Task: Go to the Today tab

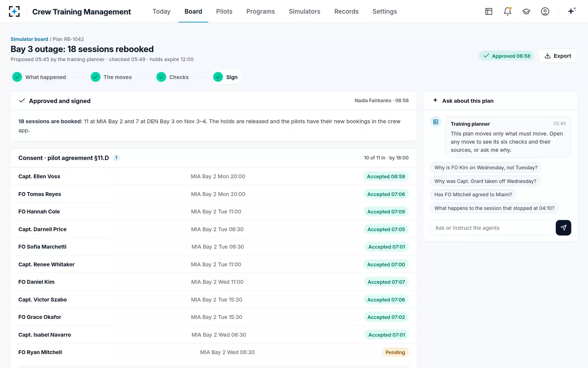Action: [161, 11]
